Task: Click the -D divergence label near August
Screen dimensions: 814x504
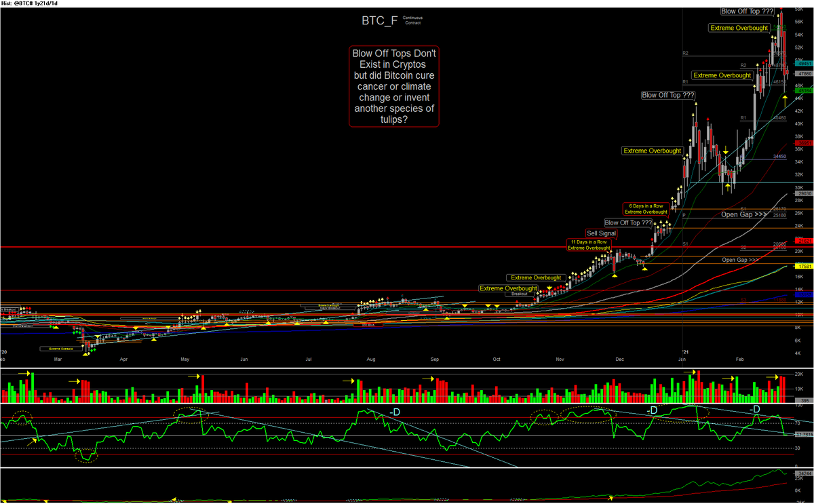Action: 395,412
